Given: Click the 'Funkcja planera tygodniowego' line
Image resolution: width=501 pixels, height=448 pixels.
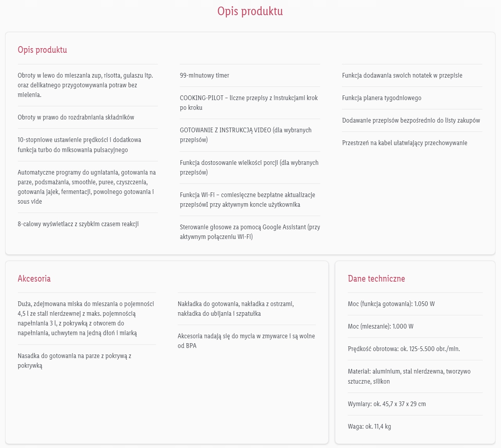Looking at the screenshot, I should 381,98.
